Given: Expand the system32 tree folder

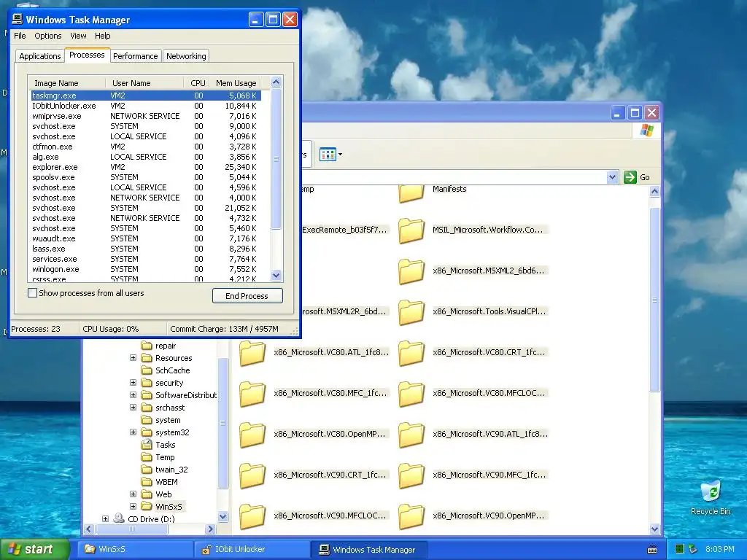Looking at the screenshot, I should click(133, 432).
